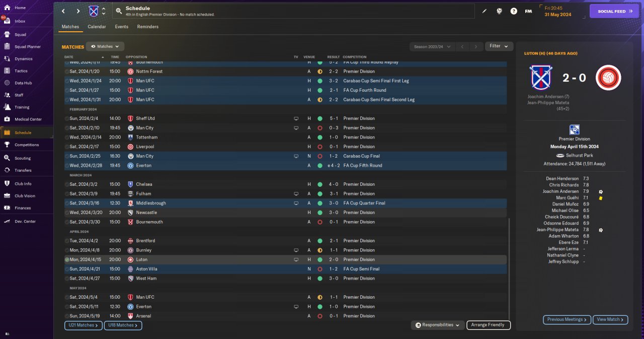
Task: Switch to the Events tab
Action: (121, 27)
